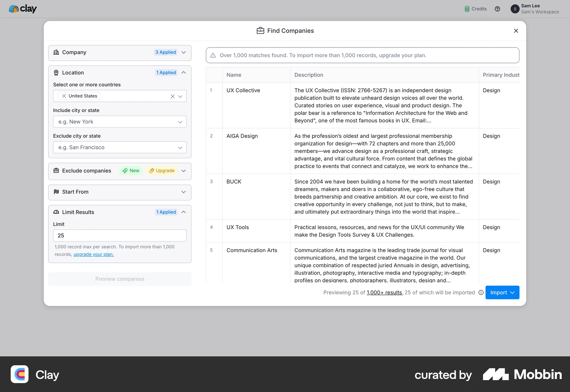Click the Location pin icon

[x=56, y=72]
